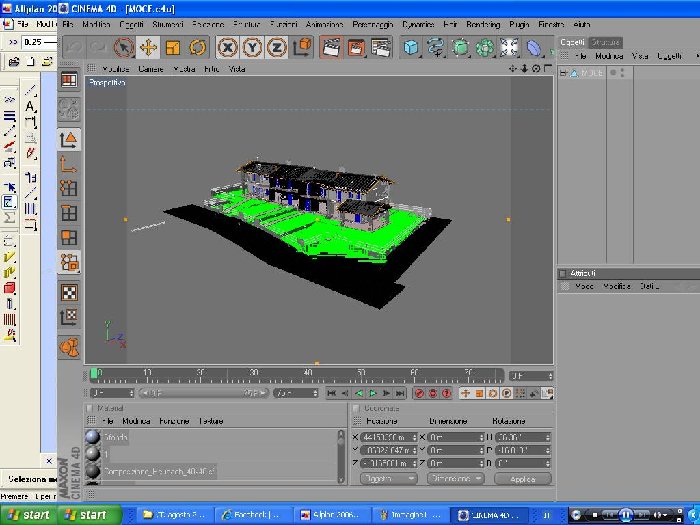Click the record keyframe button
This screenshot has height=525, width=700.
click(x=419, y=393)
